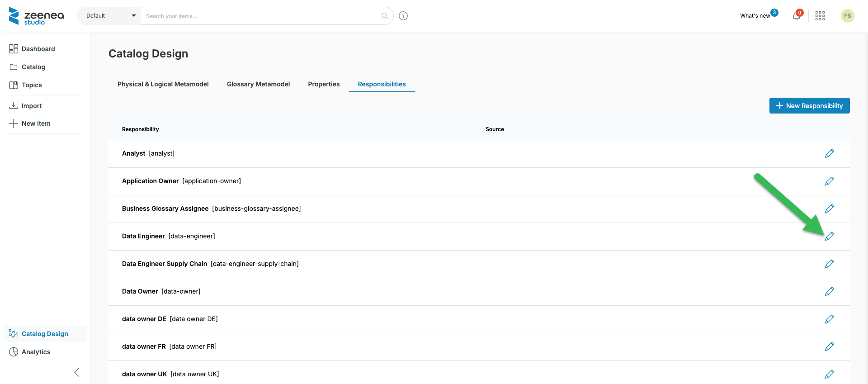Click pencil icon for Data Engineer row
Image resolution: width=868 pixels, height=384 pixels.
click(829, 237)
